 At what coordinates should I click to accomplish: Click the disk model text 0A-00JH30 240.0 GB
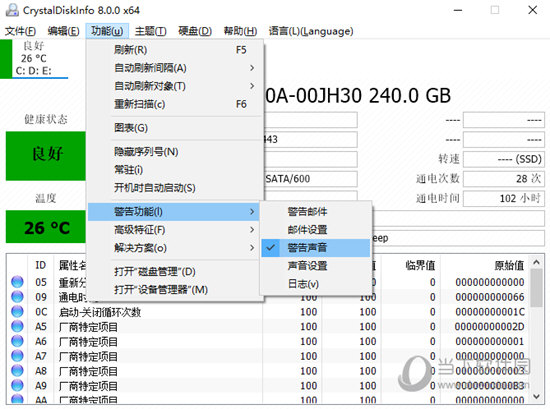pyautogui.click(x=358, y=95)
